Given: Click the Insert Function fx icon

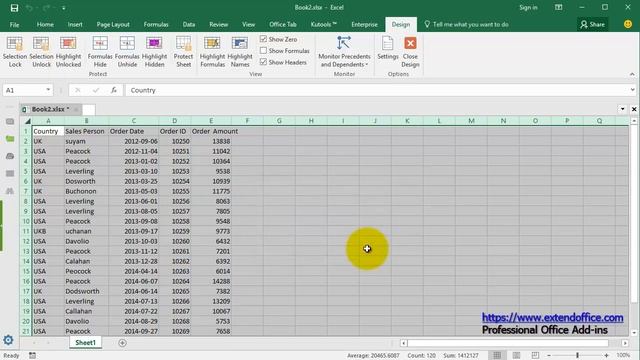Looking at the screenshot, I should [x=113, y=90].
